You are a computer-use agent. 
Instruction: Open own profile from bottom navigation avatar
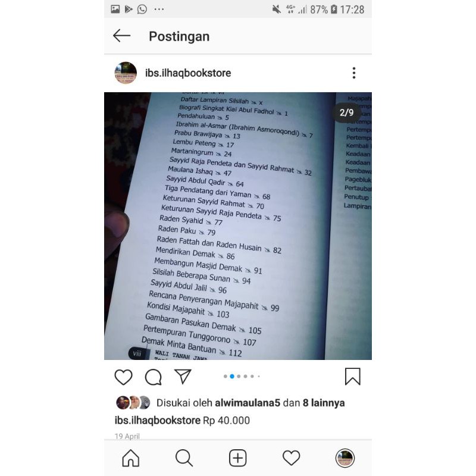point(345,458)
